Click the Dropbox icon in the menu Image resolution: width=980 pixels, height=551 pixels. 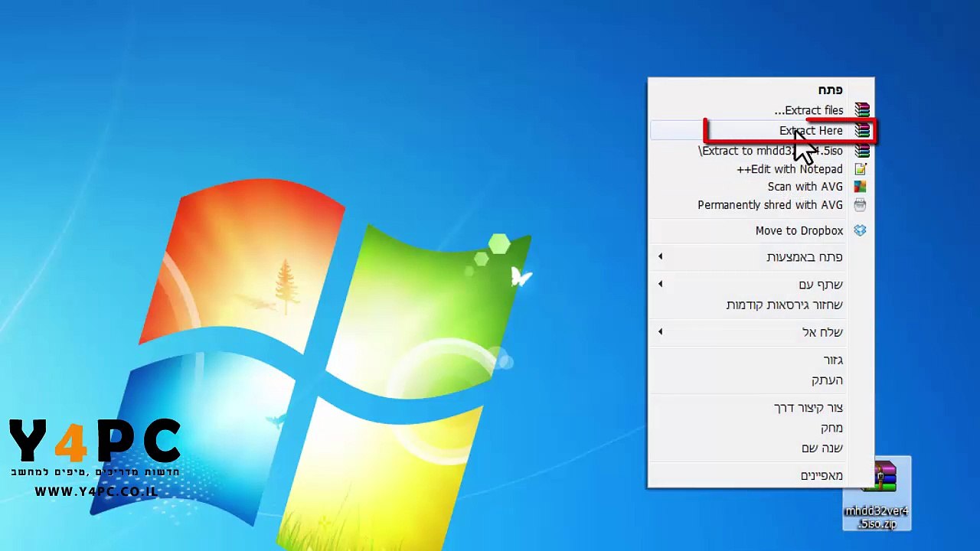point(861,230)
